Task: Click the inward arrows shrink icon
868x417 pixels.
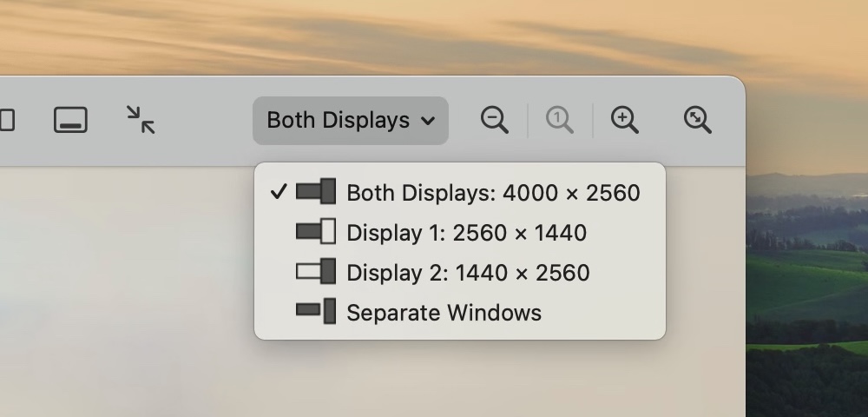Action: pos(141,120)
